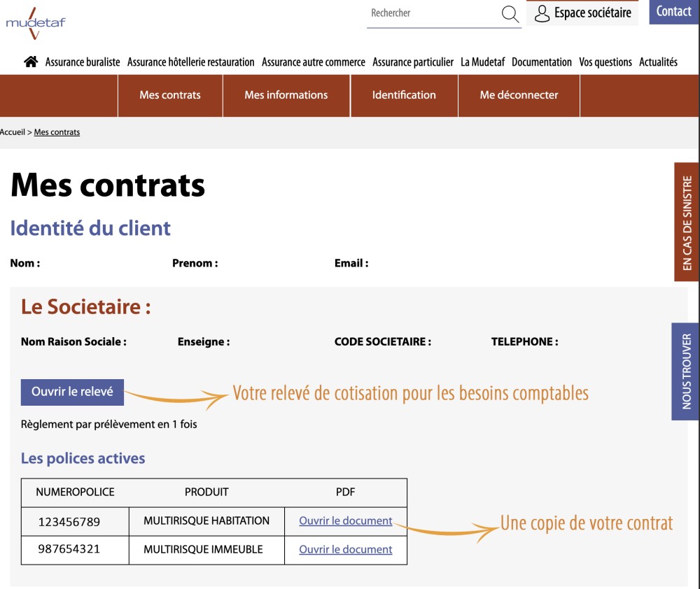Open the Documentation menu item
Image resolution: width=700 pixels, height=589 pixels.
[541, 62]
